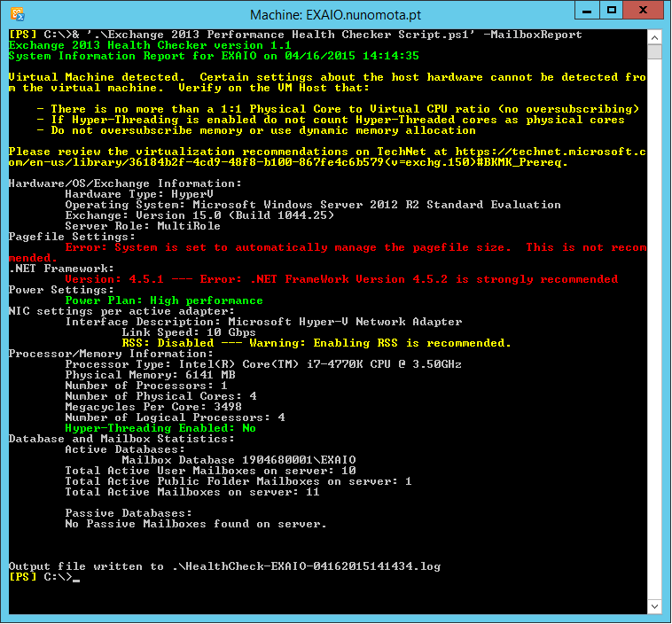Click 'Total Active User Mailboxes on server: 10'

click(x=210, y=471)
